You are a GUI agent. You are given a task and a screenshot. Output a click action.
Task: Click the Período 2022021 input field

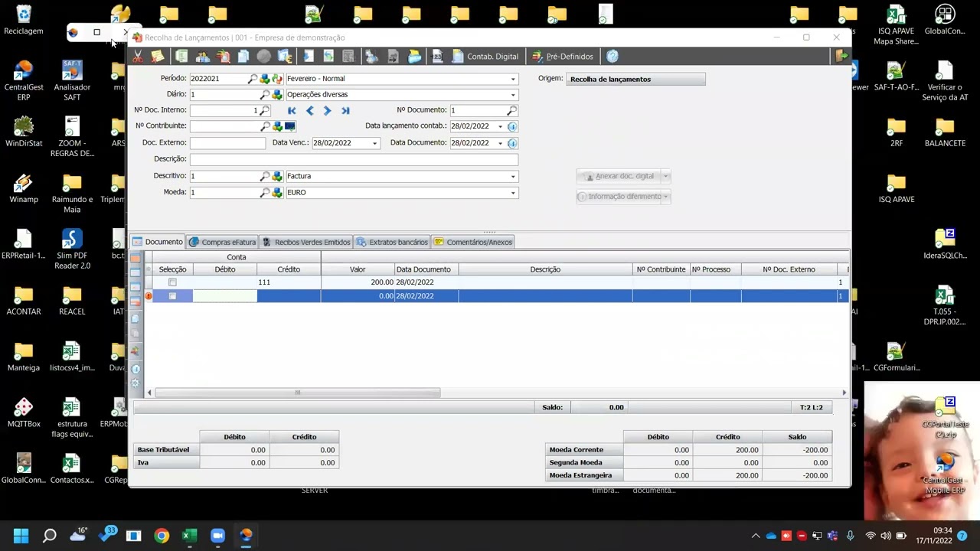click(218, 79)
